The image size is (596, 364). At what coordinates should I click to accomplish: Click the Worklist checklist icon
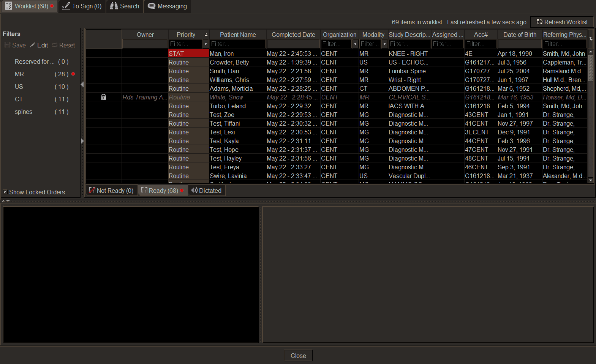[8, 6]
